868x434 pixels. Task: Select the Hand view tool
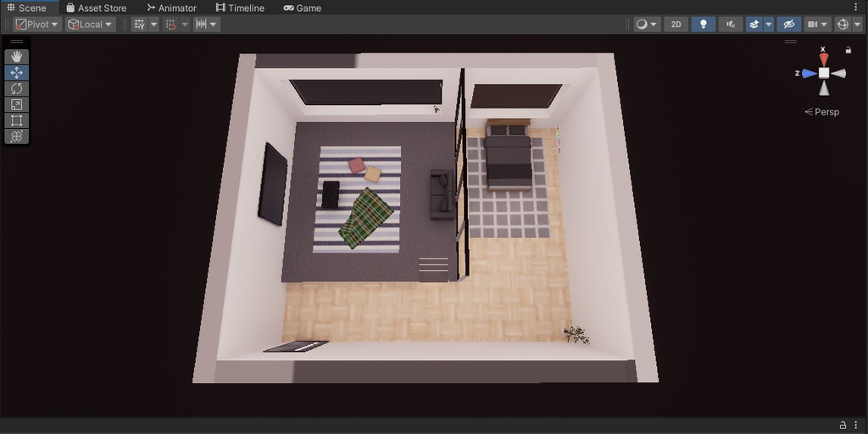pos(17,57)
